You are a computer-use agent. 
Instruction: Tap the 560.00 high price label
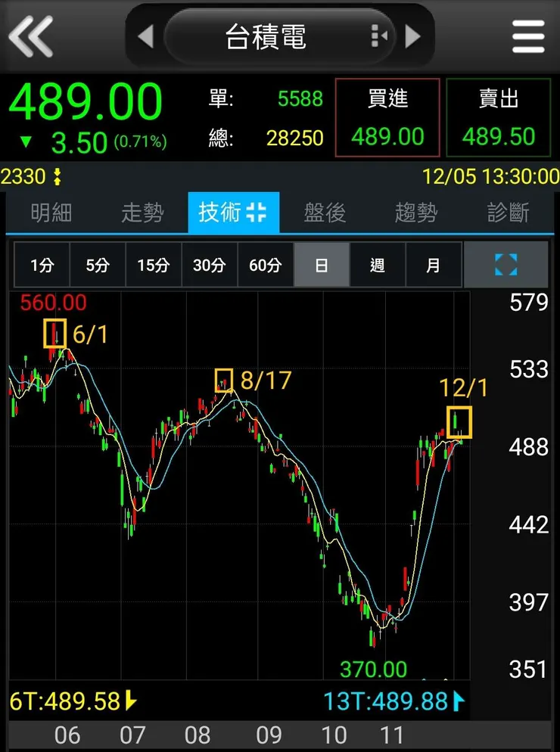(53, 303)
